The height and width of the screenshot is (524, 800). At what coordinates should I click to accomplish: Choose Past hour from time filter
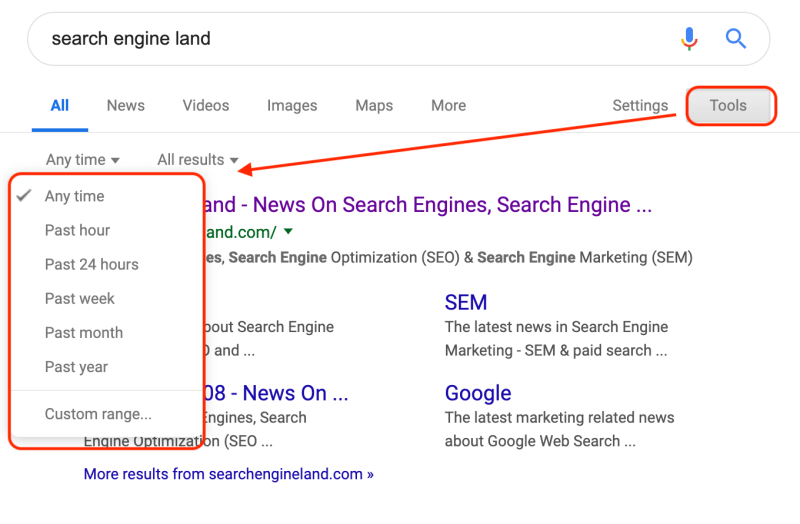click(x=77, y=231)
